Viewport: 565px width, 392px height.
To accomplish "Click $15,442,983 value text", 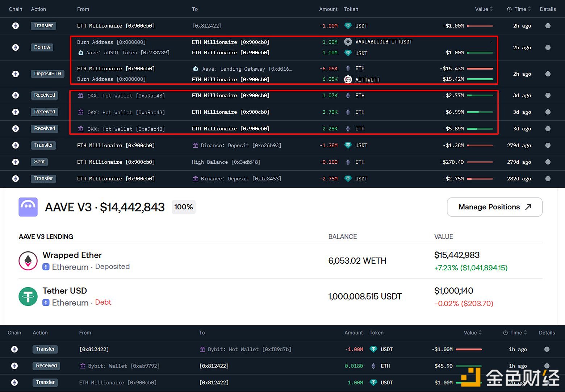I will tap(457, 255).
